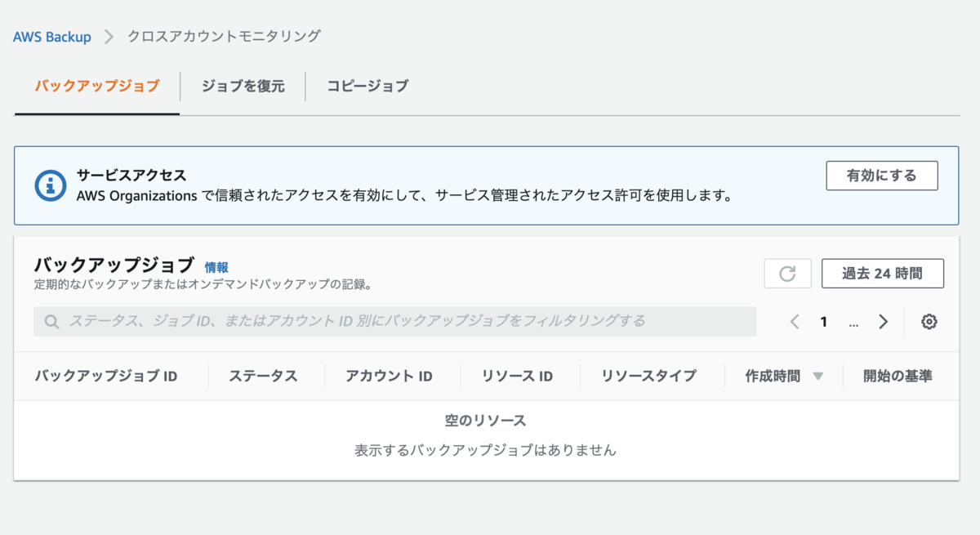Switch to the バックアップジョブ tab

tap(97, 86)
